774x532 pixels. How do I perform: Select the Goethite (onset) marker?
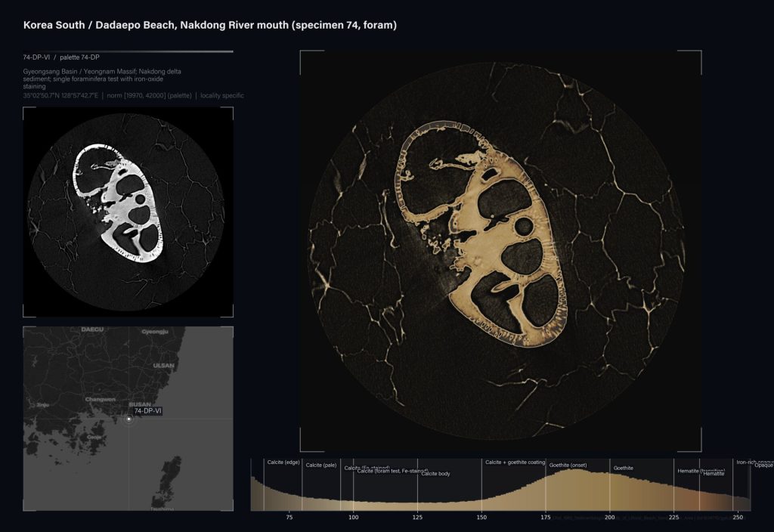click(x=568, y=466)
